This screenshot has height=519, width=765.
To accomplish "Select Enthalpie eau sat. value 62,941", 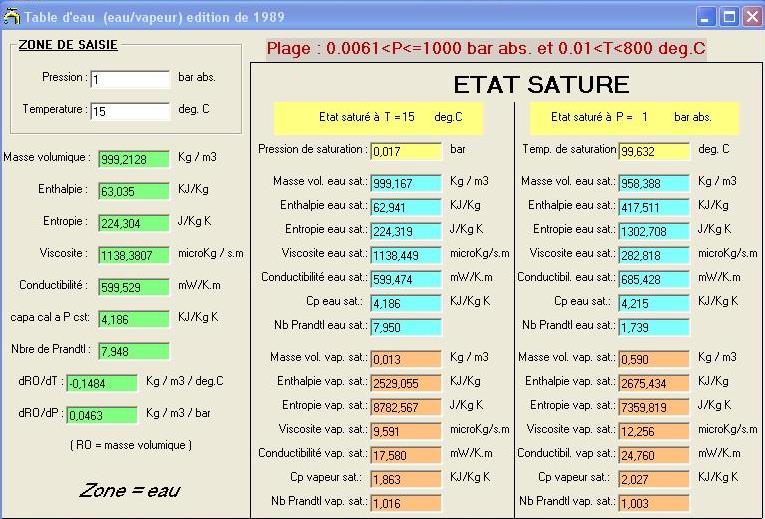I will [x=406, y=207].
